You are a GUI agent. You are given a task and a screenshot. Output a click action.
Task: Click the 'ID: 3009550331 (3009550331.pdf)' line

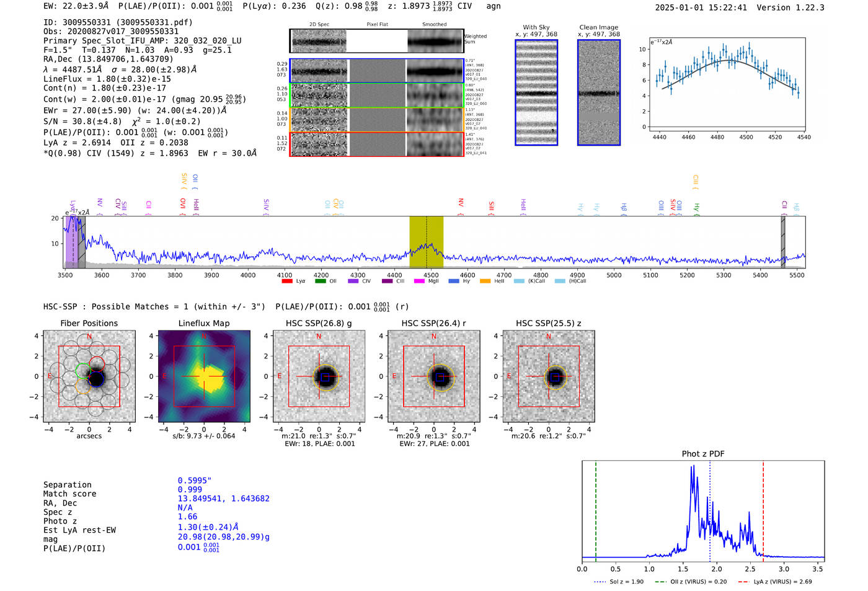tap(118, 22)
